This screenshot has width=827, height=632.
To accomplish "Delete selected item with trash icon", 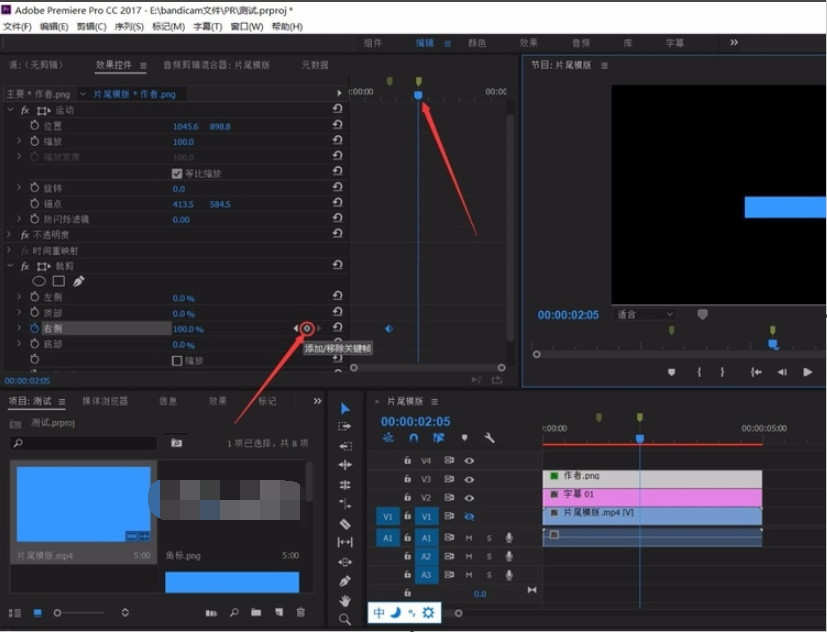I will pos(301,612).
